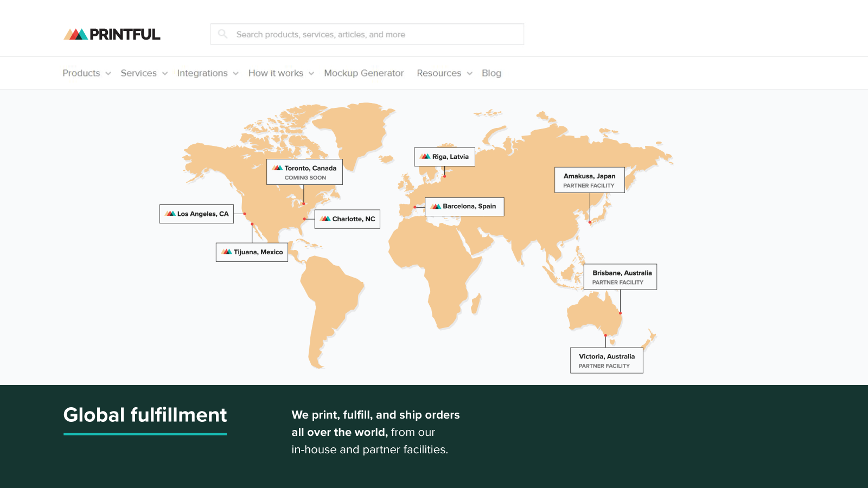Select the Los Angeles, CA label
This screenshot has height=488, width=868.
pos(196,214)
